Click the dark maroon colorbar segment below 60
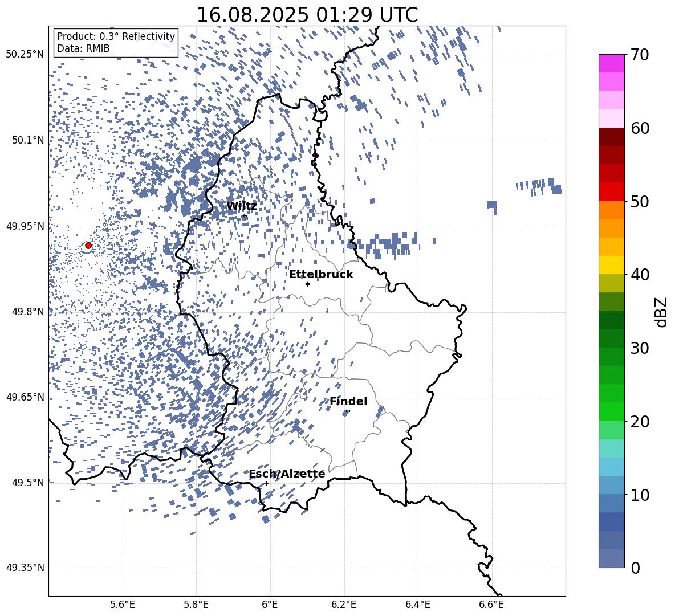This screenshot has height=616, width=675. 612,137
